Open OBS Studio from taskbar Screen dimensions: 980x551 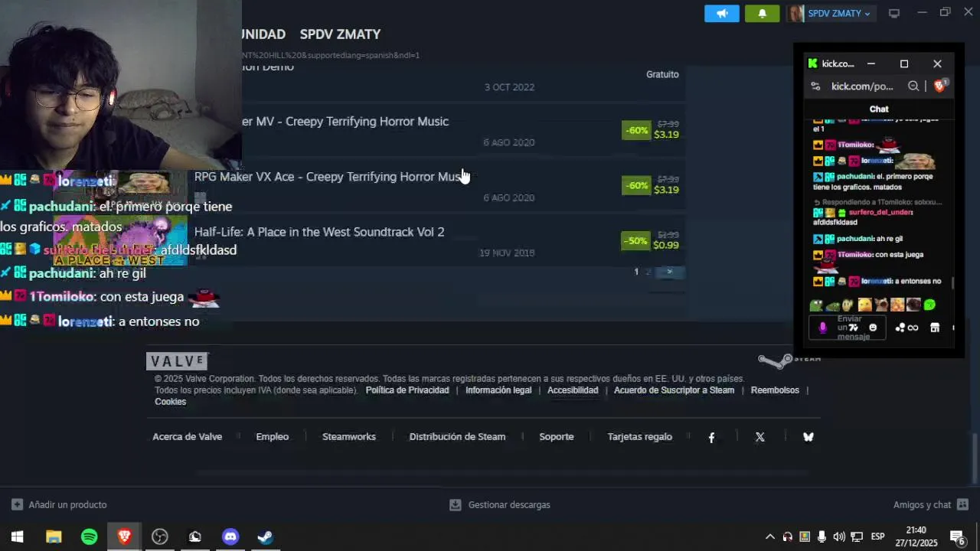click(160, 536)
